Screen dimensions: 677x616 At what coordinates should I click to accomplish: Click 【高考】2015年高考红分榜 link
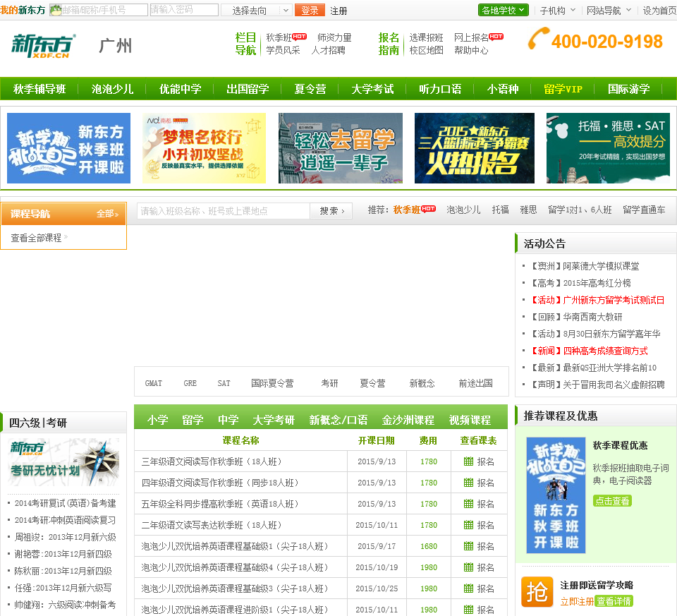pos(580,283)
